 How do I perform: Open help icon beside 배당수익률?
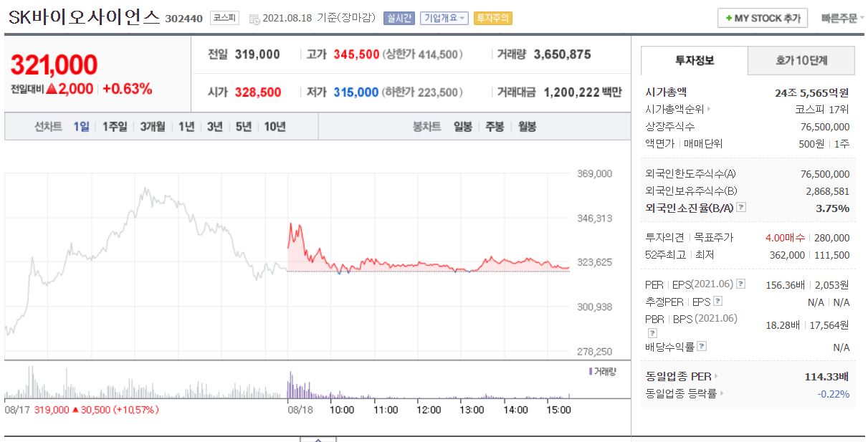702,347
